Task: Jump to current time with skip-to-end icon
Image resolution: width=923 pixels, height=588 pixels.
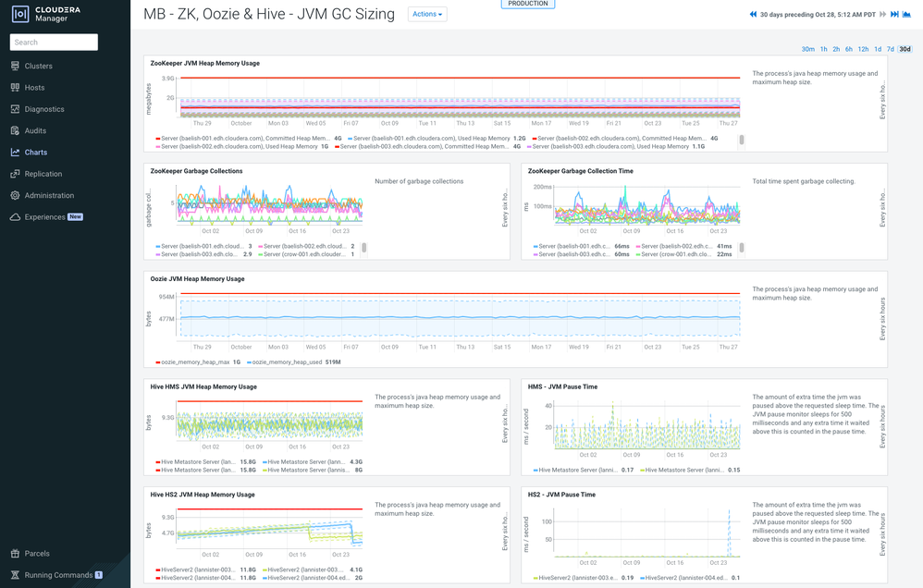Action: point(894,14)
